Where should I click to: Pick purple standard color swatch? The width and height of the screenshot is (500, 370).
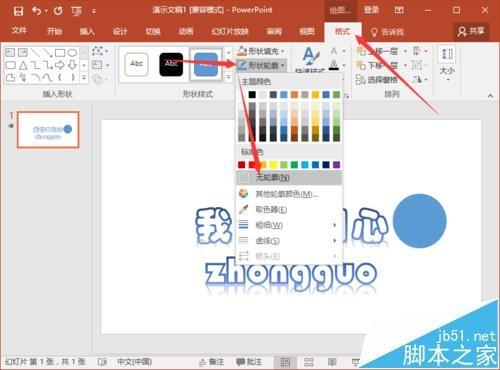336,164
